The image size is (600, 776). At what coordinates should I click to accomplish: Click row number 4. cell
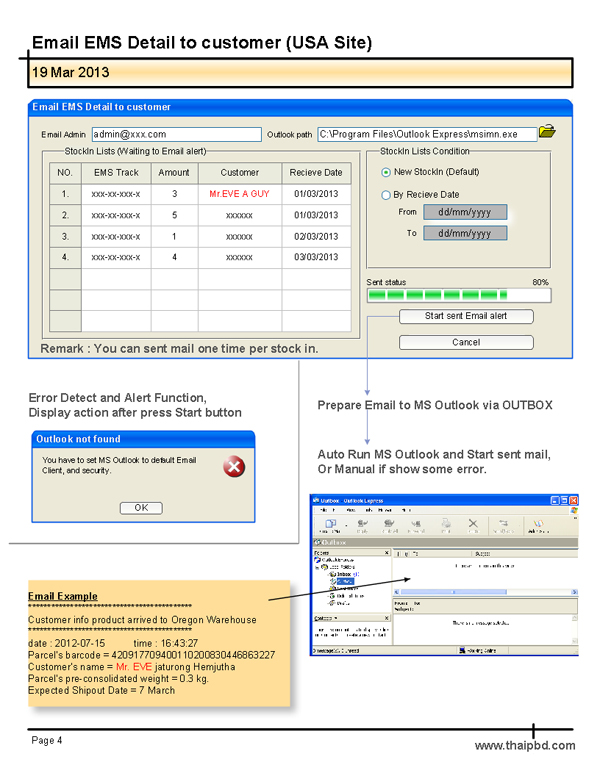(65, 257)
